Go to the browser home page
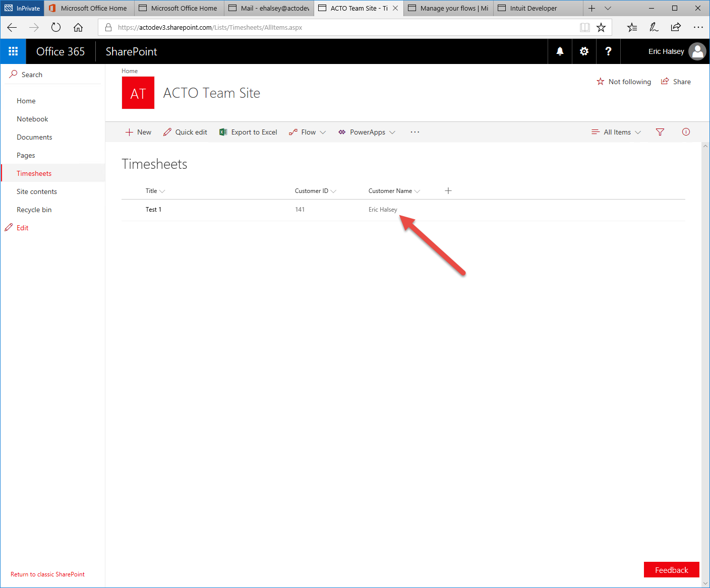 pos(78,27)
